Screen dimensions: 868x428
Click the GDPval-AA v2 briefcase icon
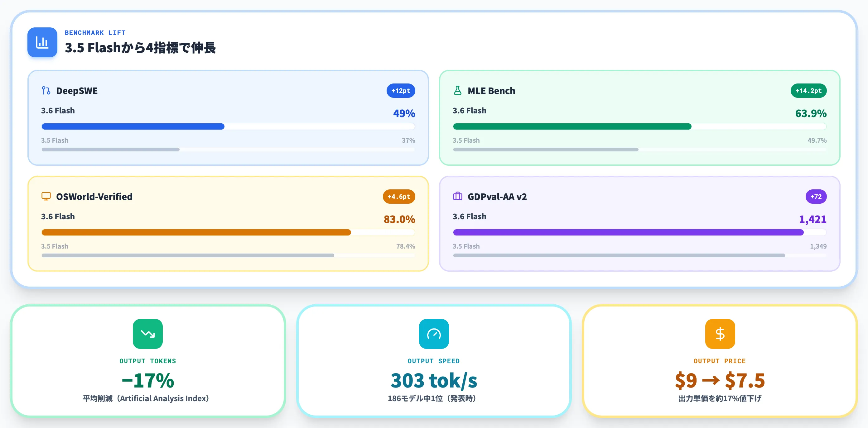[458, 196]
